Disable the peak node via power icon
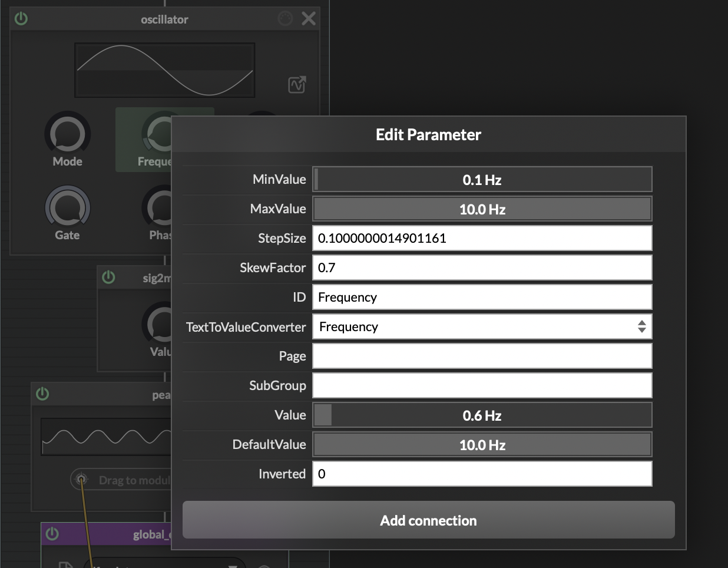 tap(42, 394)
